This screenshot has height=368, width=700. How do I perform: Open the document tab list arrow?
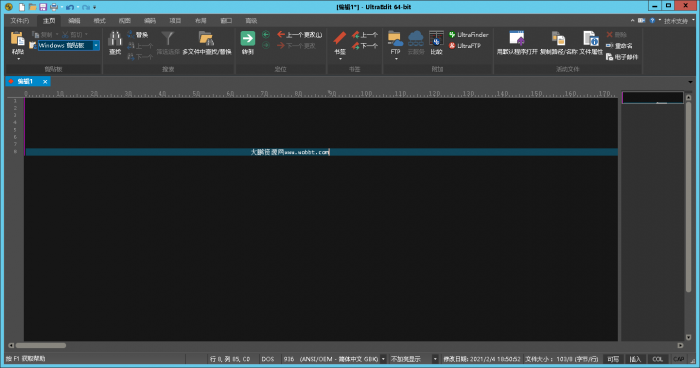click(690, 82)
